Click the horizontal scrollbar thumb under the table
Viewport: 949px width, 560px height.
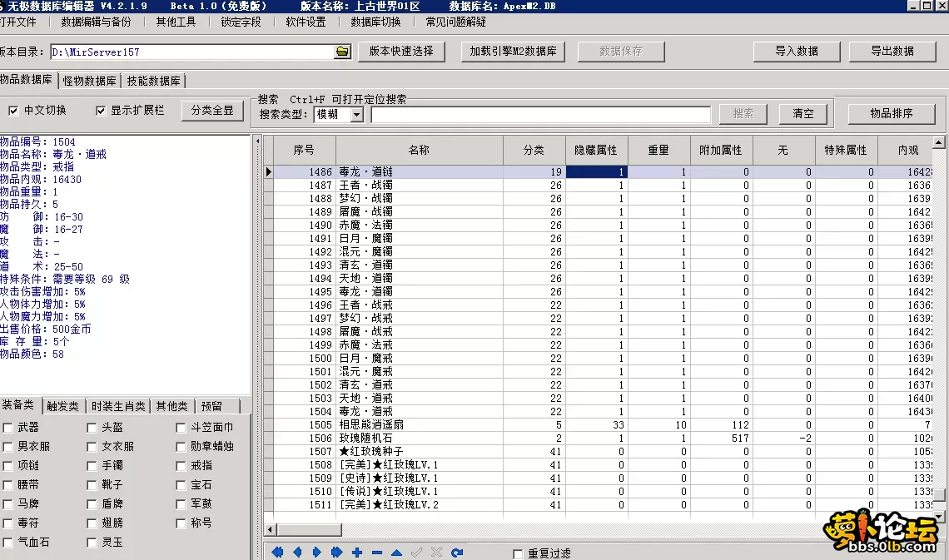coord(310,530)
